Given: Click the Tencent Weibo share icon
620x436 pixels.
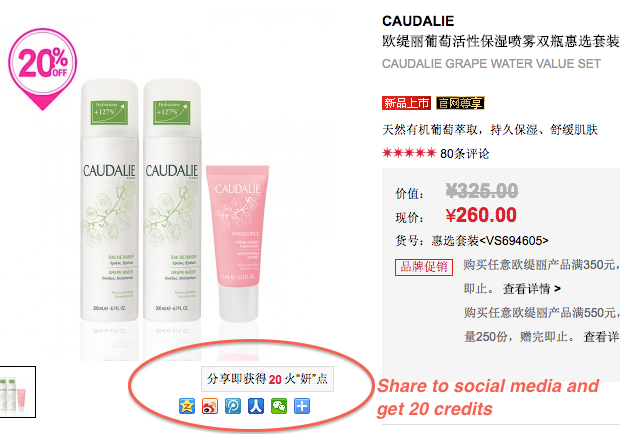Looking at the screenshot, I should click(x=233, y=406).
